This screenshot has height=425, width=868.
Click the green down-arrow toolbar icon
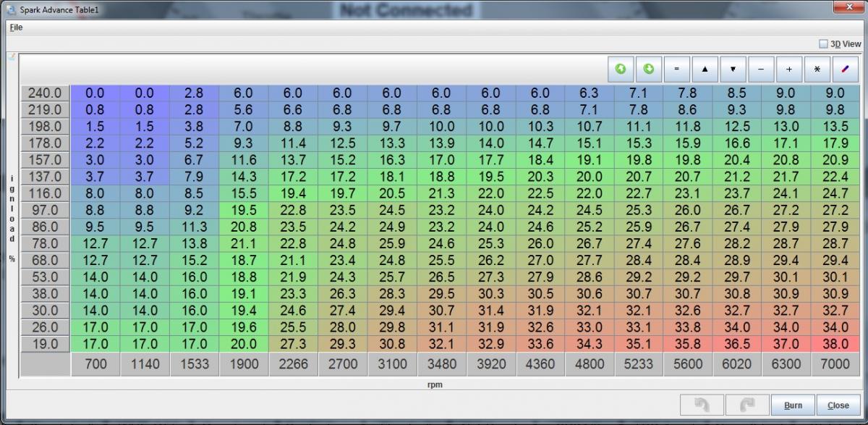(649, 70)
